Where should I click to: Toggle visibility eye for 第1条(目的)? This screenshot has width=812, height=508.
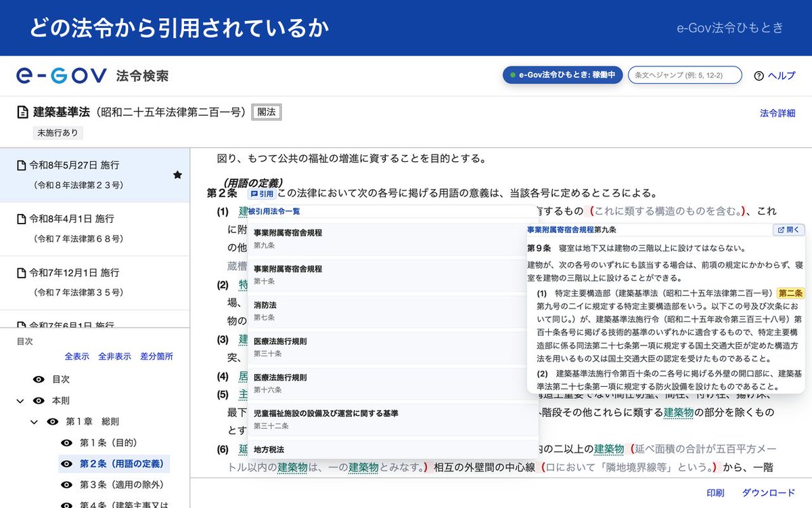66,442
